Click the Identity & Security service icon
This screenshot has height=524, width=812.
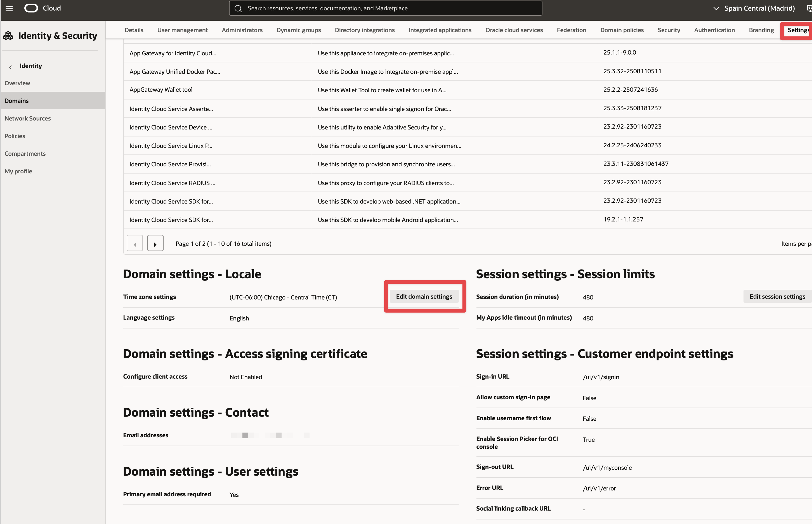(x=8, y=36)
